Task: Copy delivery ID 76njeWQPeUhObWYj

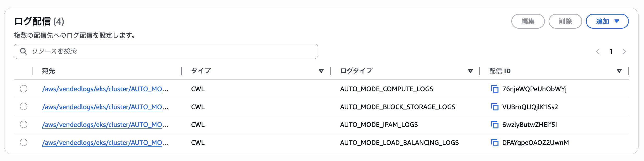Action: click(x=494, y=89)
